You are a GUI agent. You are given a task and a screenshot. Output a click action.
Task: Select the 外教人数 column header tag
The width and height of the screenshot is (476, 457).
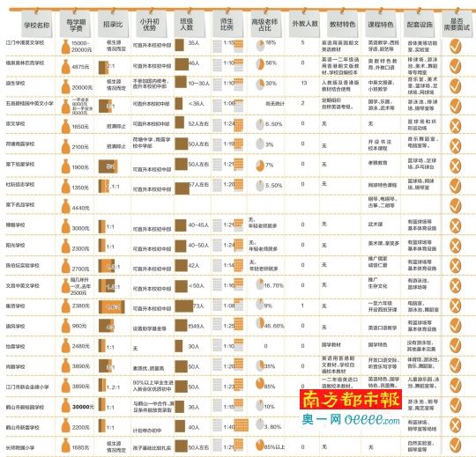tap(304, 25)
